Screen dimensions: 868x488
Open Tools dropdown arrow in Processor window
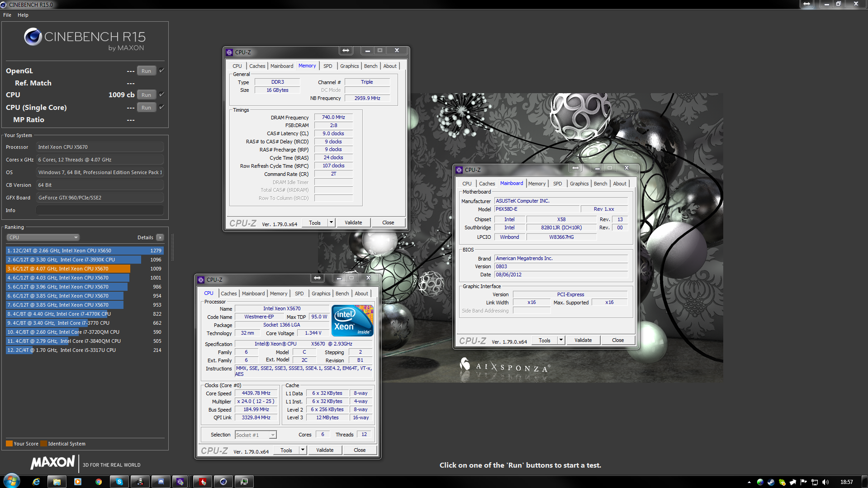pyautogui.click(x=303, y=450)
